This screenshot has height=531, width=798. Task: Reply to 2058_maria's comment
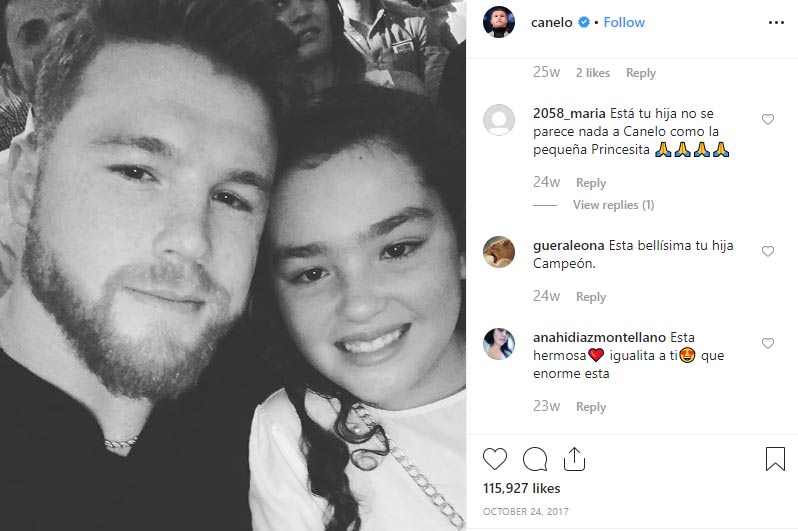tap(591, 183)
